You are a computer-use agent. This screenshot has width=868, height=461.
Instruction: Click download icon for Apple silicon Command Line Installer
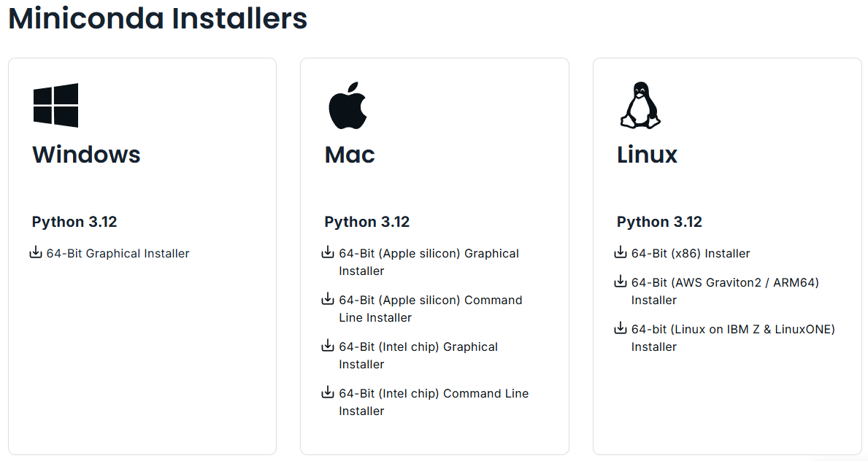coord(328,300)
